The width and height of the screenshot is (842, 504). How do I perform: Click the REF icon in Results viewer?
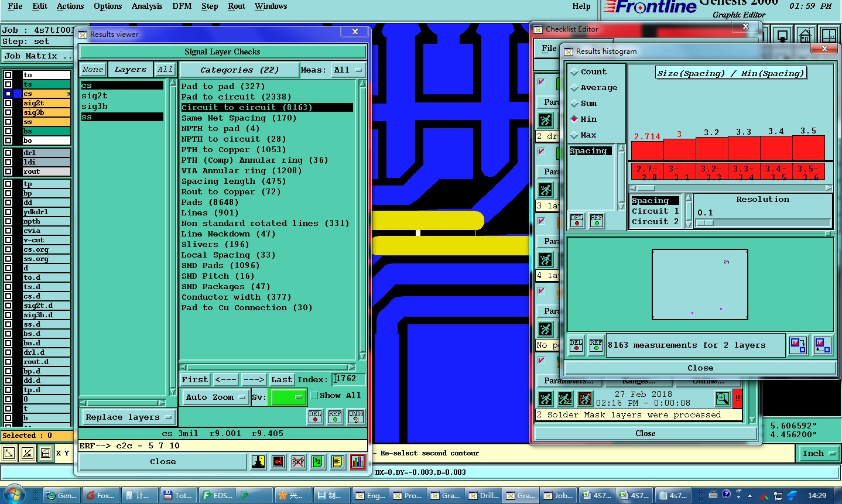[335, 416]
